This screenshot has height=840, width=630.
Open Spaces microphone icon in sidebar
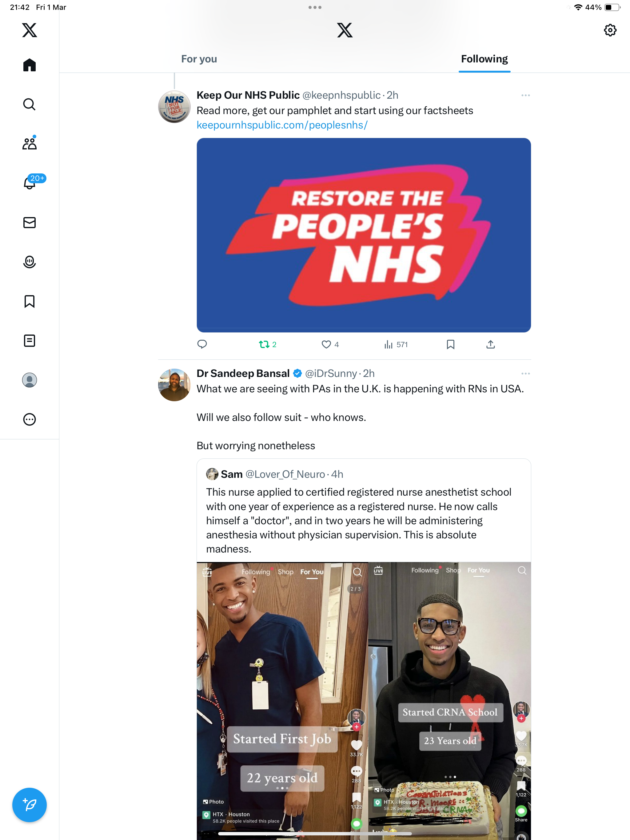point(29,262)
